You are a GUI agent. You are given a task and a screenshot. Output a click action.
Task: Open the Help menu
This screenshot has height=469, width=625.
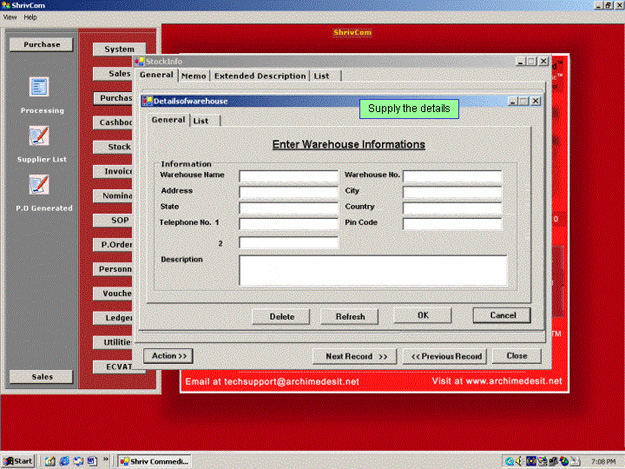click(30, 17)
